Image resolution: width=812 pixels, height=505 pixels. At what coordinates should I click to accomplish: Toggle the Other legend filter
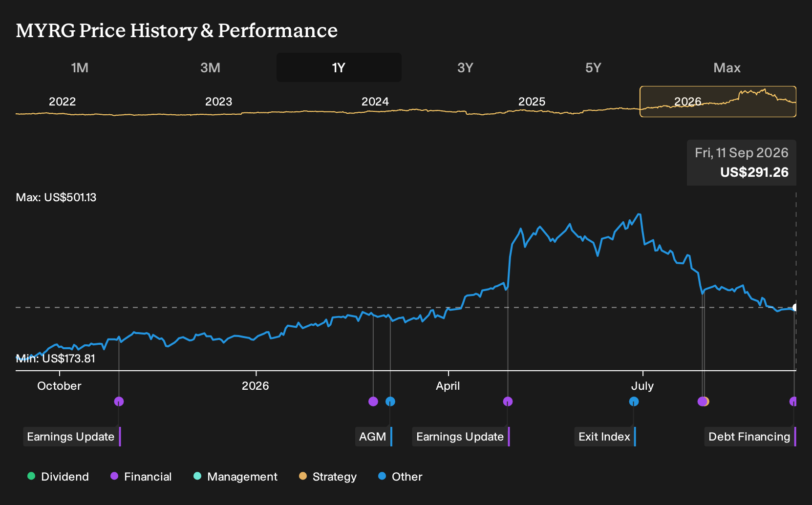tap(400, 477)
